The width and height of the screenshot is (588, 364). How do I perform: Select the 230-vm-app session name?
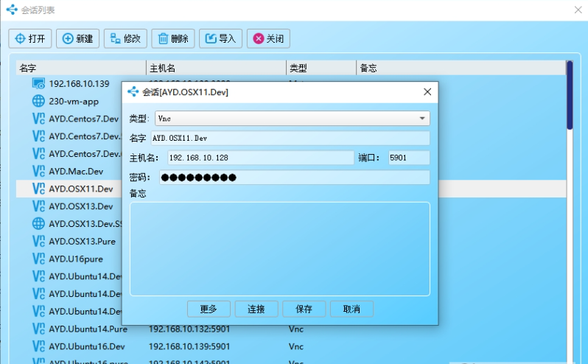click(74, 101)
